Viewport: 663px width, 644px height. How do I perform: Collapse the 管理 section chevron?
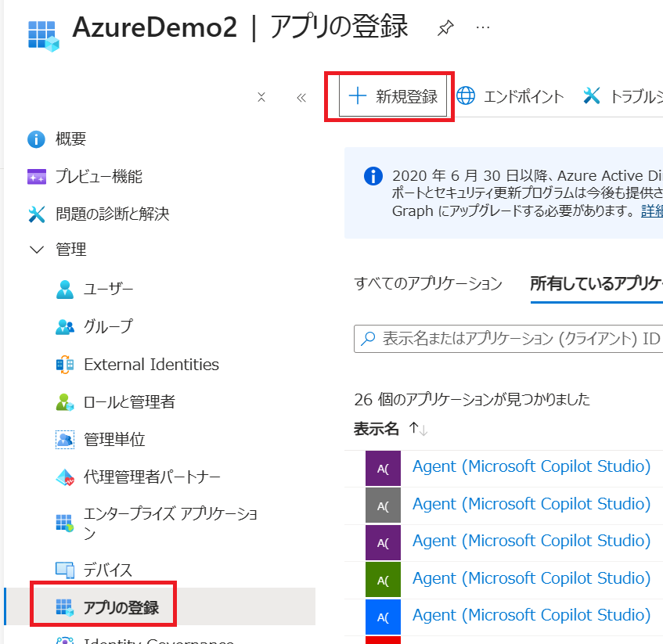37,250
